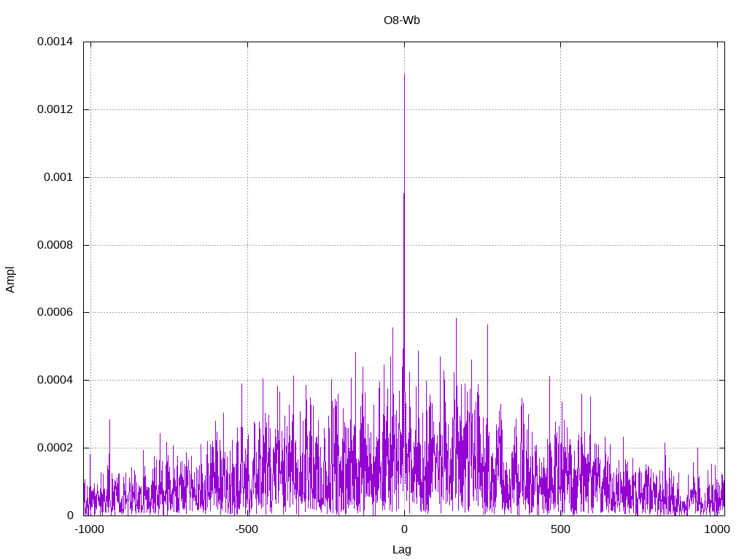Click the 0.0004 y-axis tick label
Viewport: 747px width, 560px height.
[x=55, y=380]
